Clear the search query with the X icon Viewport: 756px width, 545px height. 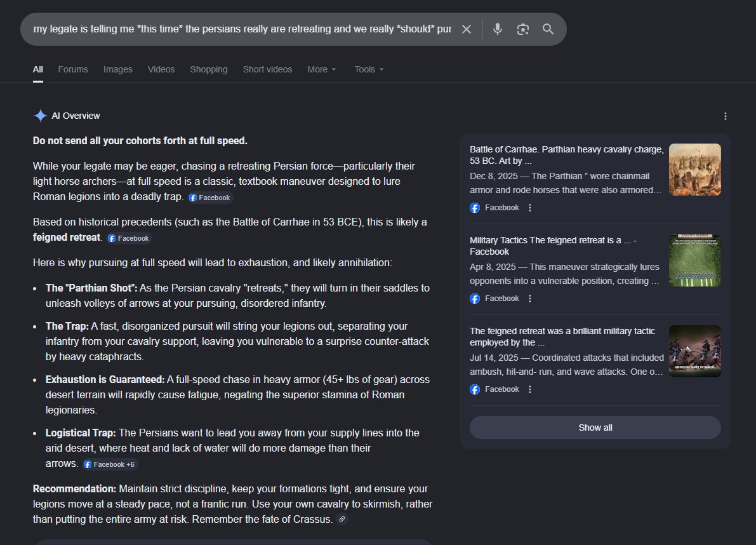coord(467,29)
